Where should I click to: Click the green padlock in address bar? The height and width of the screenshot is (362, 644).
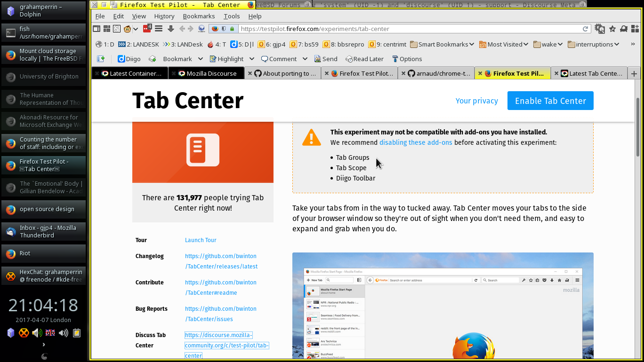coord(232,29)
